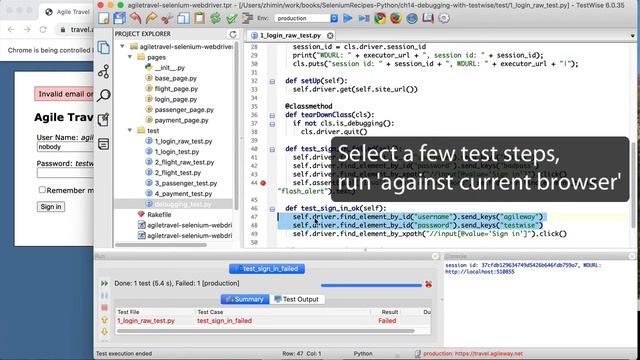The width and height of the screenshot is (640, 360).
Task: Fold the if block at line 37
Action: pyautogui.click(x=272, y=124)
